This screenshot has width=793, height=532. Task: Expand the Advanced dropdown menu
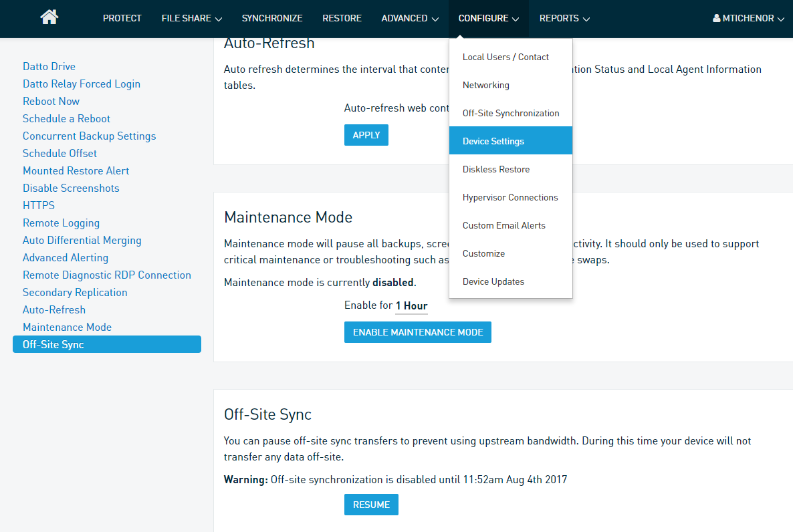(x=409, y=19)
